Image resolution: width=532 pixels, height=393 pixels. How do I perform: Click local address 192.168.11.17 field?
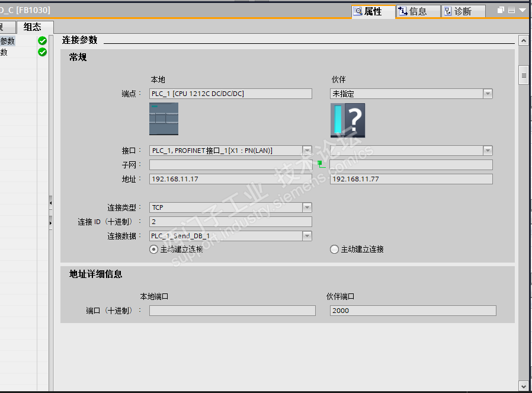(x=230, y=179)
